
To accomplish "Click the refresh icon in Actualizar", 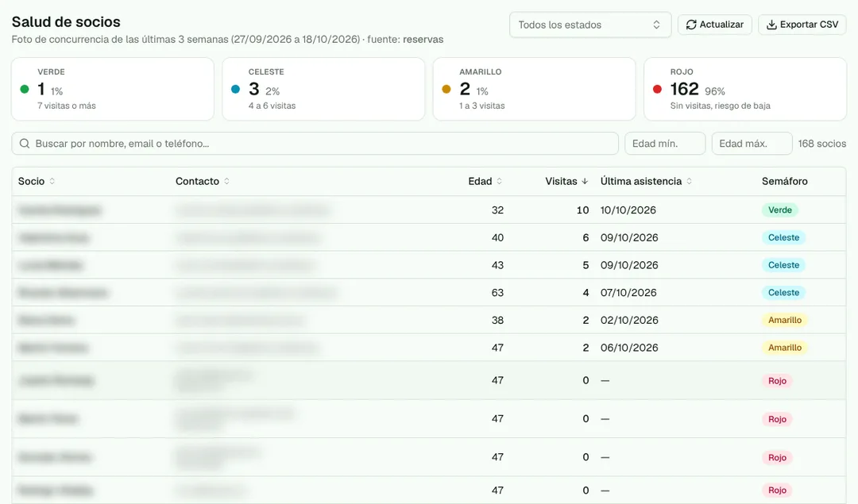I will tap(691, 25).
